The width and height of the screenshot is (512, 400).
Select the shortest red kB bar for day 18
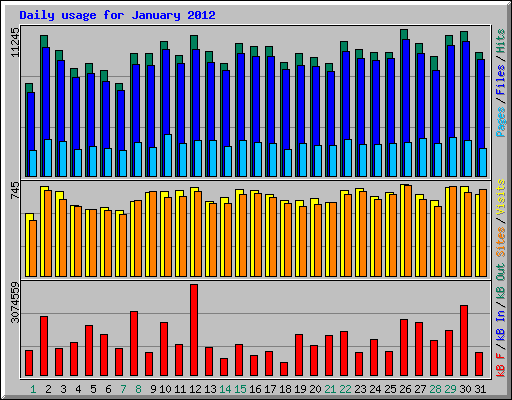coord(284,369)
